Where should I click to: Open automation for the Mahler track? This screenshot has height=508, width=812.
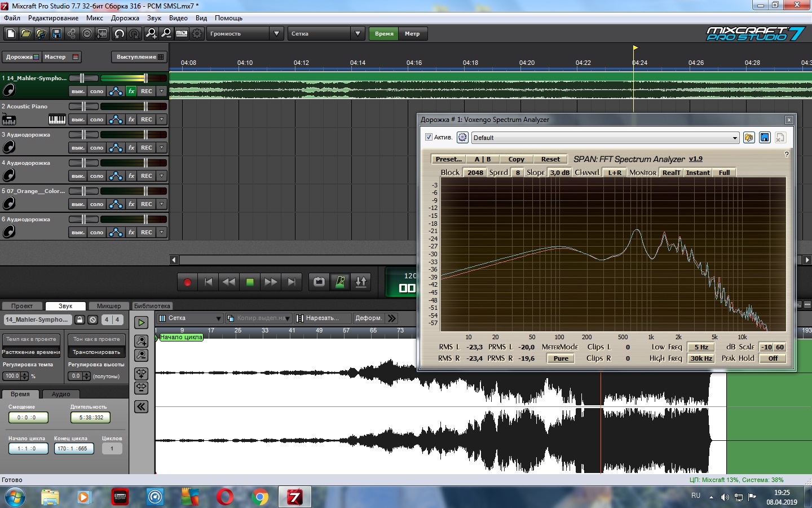(116, 91)
